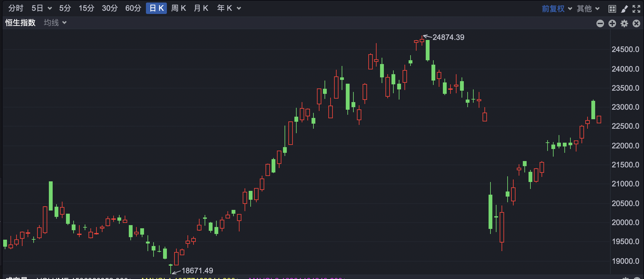Choose the 60分 interval
Image resolution: width=644 pixels, height=279 pixels.
point(133,8)
